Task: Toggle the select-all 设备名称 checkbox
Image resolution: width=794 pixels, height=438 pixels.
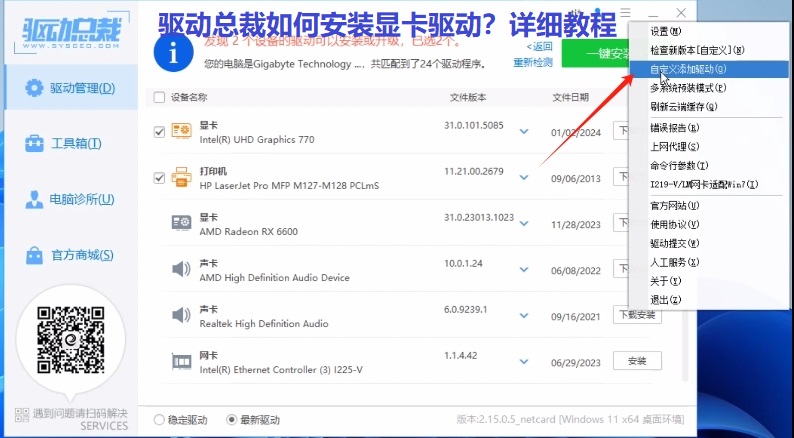Action: [159, 97]
